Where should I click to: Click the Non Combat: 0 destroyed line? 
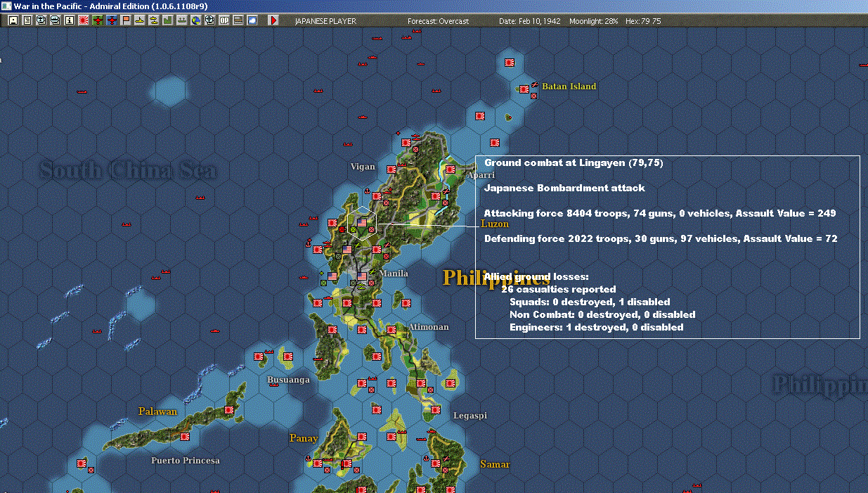pos(602,314)
